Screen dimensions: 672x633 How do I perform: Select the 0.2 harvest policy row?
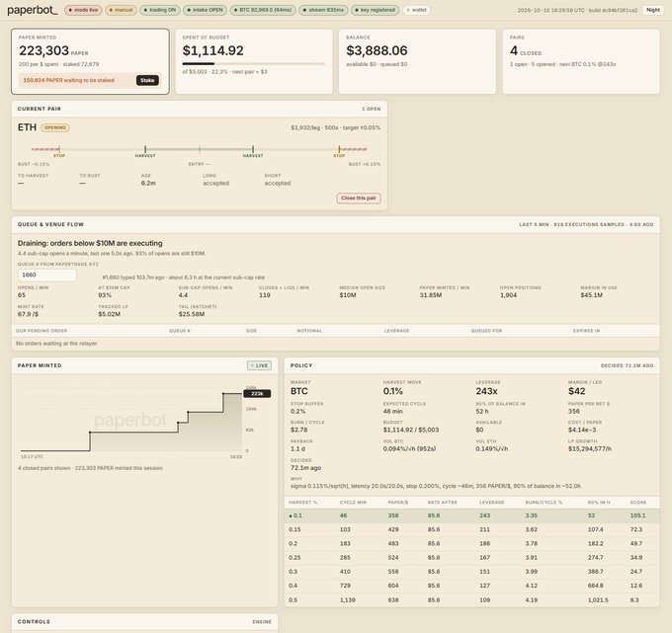pyautogui.click(x=471, y=543)
